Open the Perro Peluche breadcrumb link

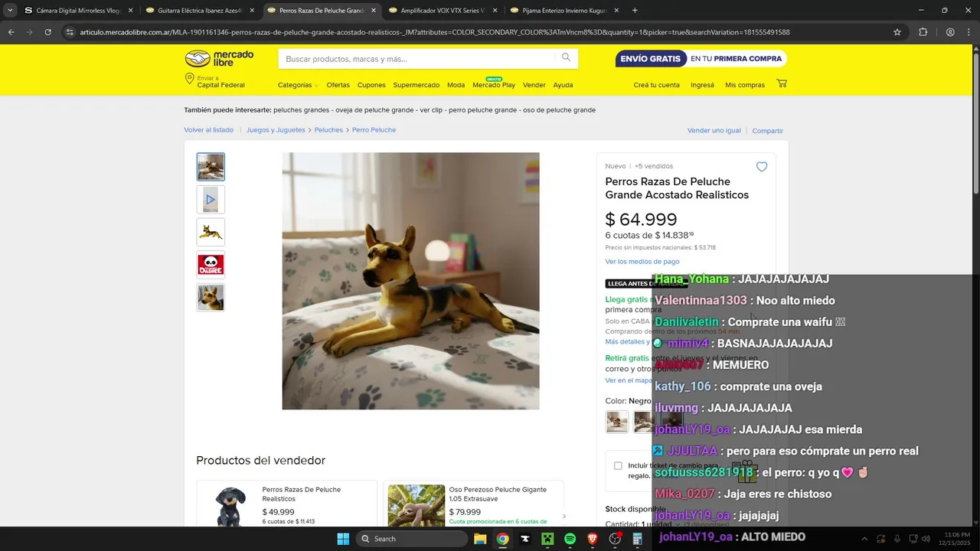(374, 130)
